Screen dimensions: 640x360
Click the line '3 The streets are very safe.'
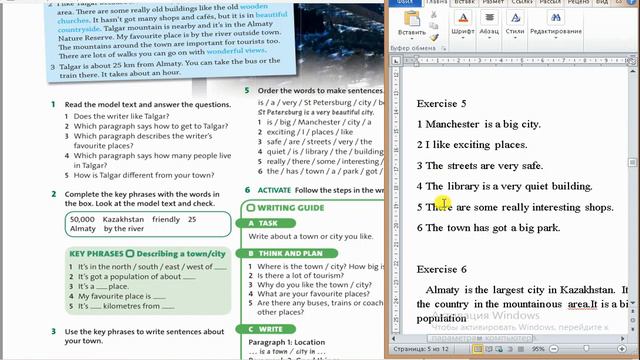[x=480, y=166]
